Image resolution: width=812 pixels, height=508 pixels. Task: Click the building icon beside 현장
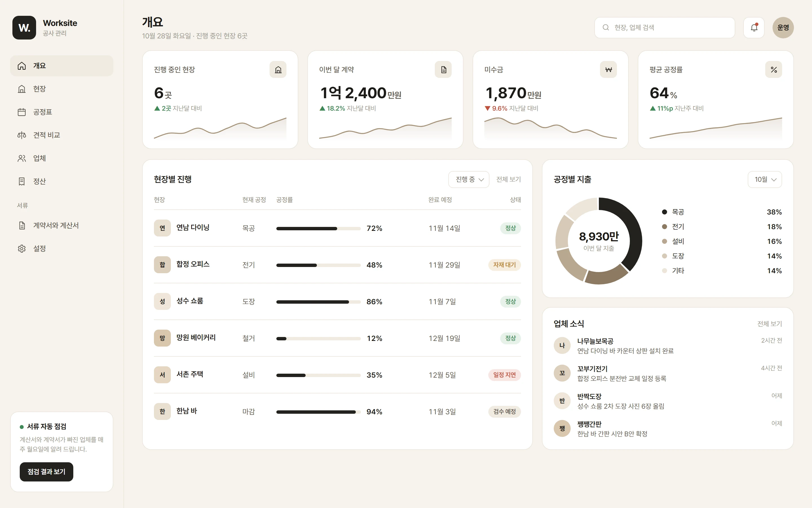(x=22, y=89)
